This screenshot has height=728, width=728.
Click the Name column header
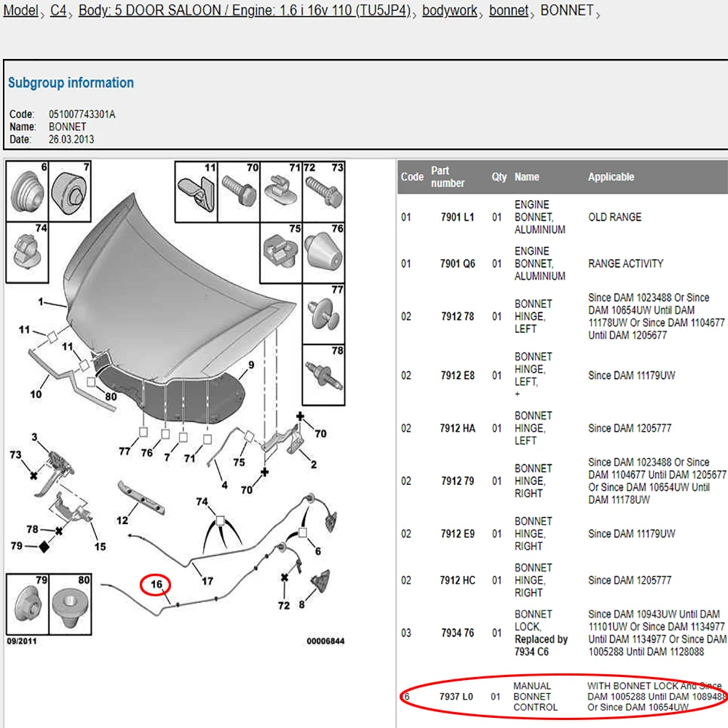pos(526,177)
